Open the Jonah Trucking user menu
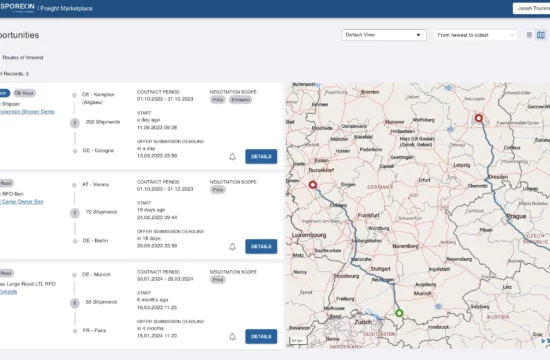The image size is (550, 360). pyautogui.click(x=531, y=8)
